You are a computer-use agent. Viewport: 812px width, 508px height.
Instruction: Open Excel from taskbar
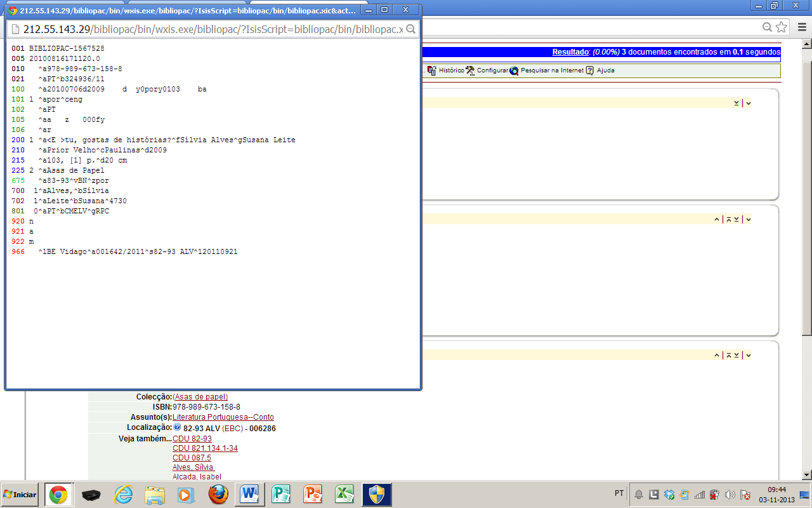tap(344, 494)
